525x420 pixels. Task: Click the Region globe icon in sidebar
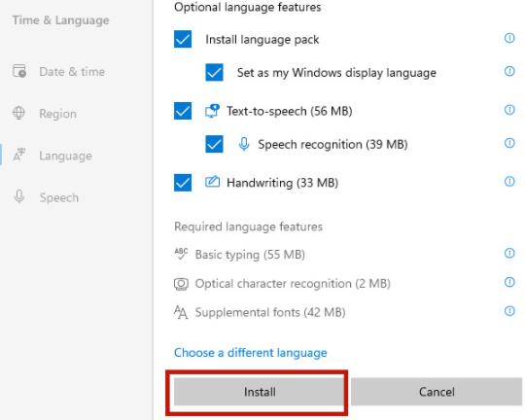pos(18,113)
